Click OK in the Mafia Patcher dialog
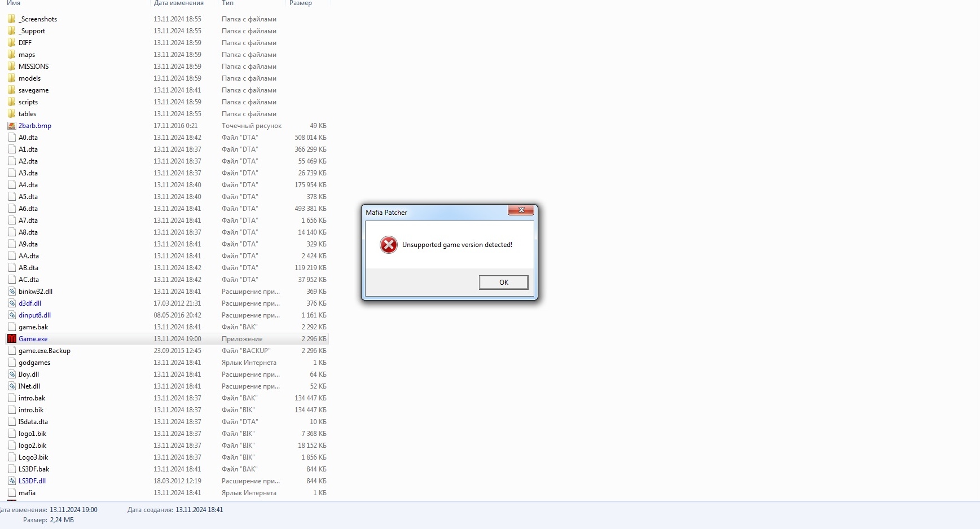 pos(503,283)
